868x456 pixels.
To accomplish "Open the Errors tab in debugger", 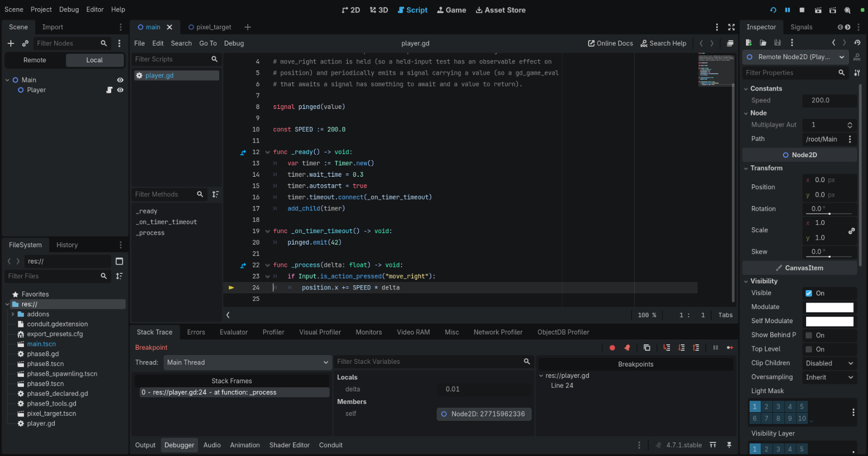I will (196, 332).
